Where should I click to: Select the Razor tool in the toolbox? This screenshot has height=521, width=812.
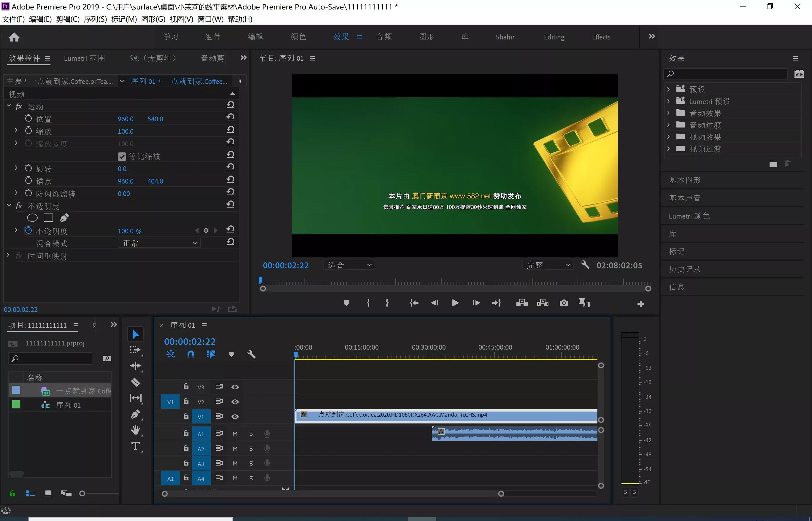(x=135, y=382)
